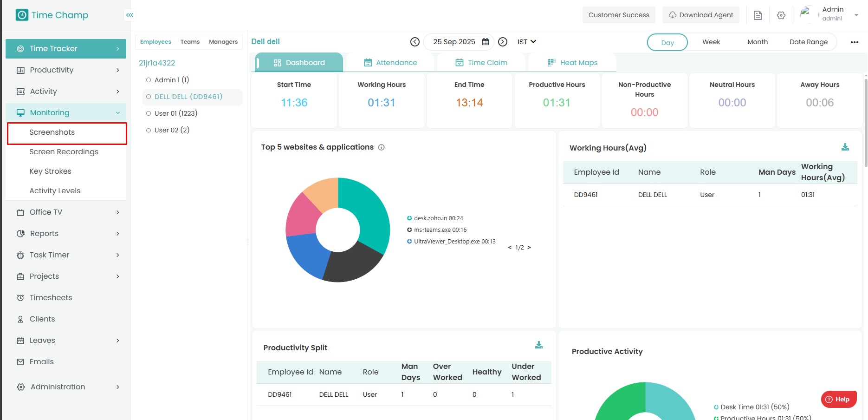Collapse the sidebar with double-chevron icon
Image resolution: width=868 pixels, height=420 pixels.
point(130,15)
